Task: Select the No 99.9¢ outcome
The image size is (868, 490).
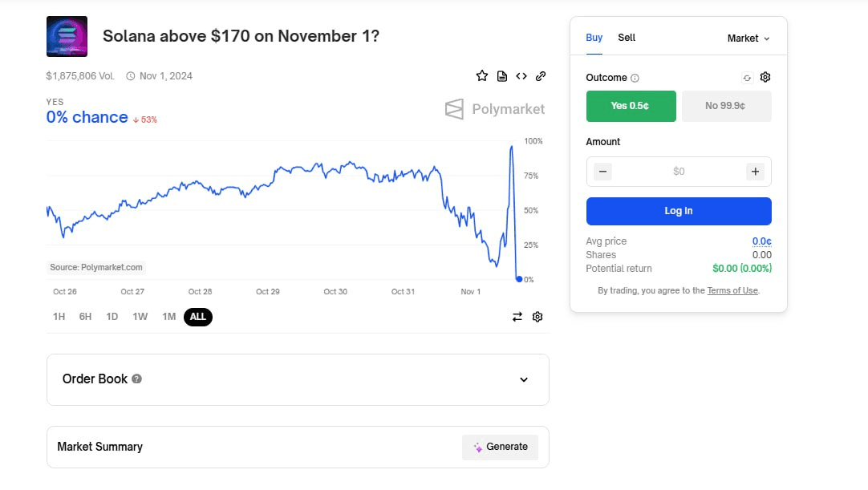Action: (726, 106)
